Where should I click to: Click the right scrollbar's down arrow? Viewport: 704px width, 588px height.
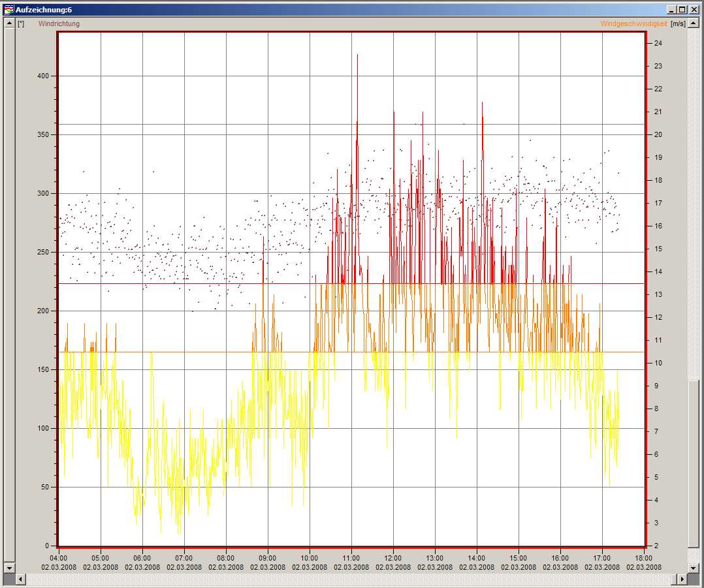tap(694, 568)
